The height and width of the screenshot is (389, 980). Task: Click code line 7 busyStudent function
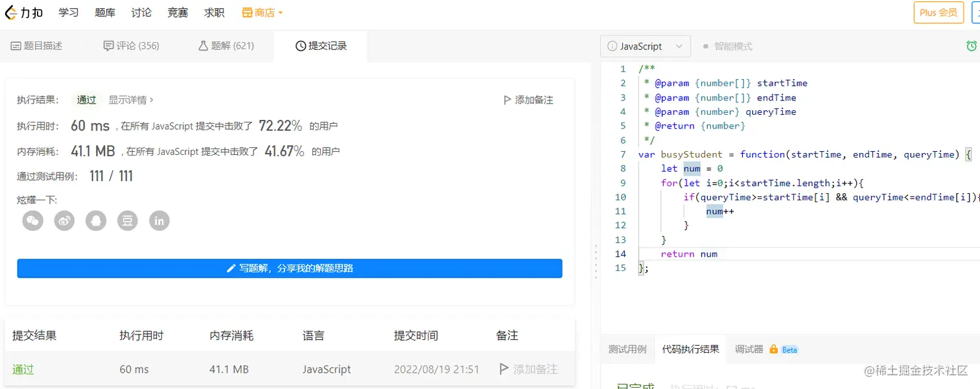click(x=806, y=154)
